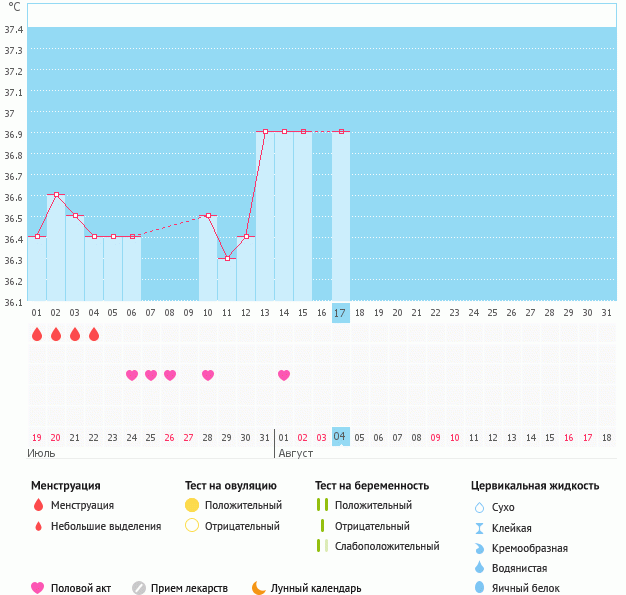626x595 pixels.
Task: Click the menstruation drop on day 01
Action: pos(37,334)
